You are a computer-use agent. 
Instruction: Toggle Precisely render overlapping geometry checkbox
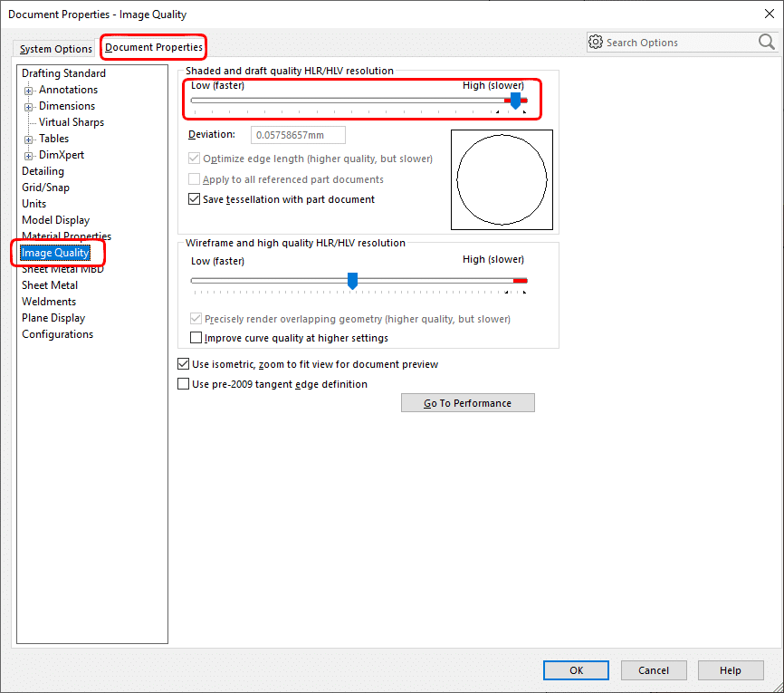[196, 319]
